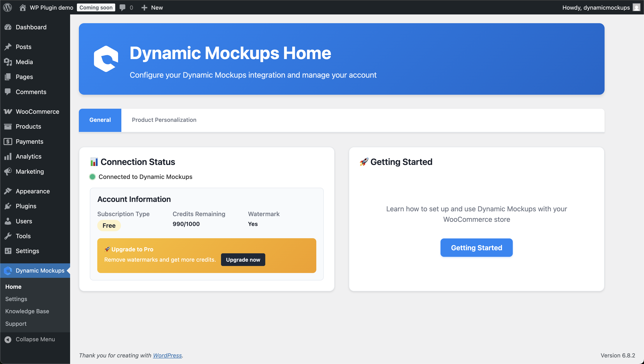
Task: Open the Payments icon
Action: [x=8, y=141]
